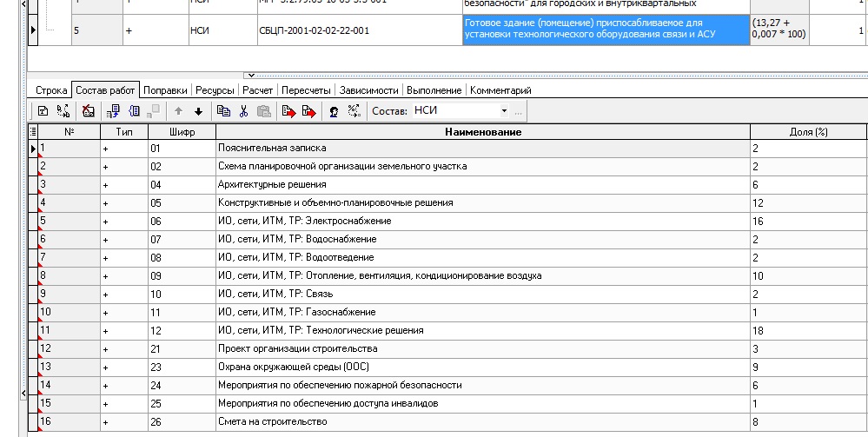Click the ellipsis button next to Состав dropdown

point(518,111)
